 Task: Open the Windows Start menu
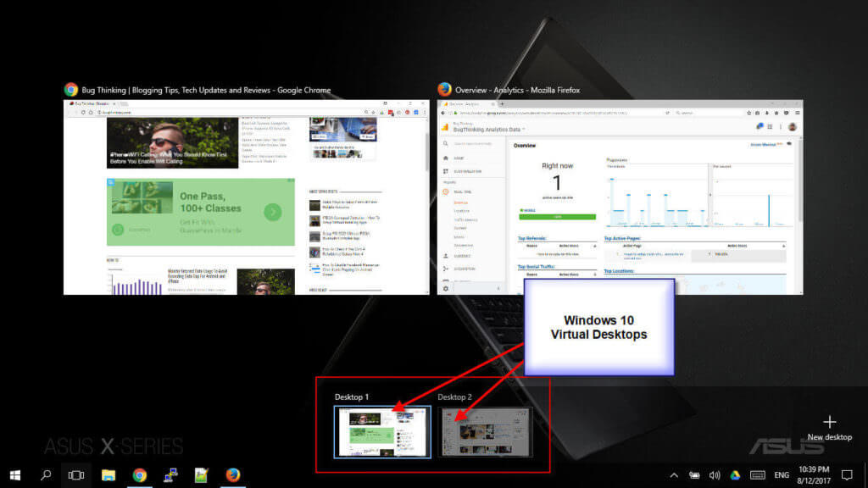pyautogui.click(x=15, y=474)
